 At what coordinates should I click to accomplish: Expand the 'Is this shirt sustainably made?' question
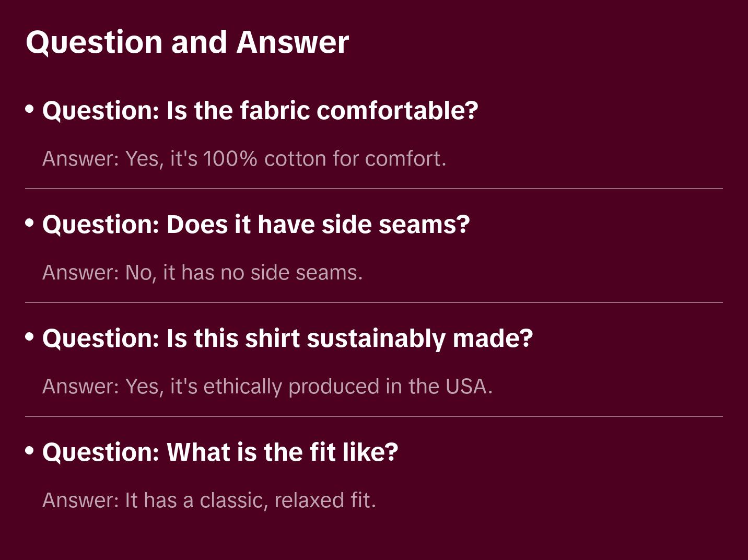click(287, 339)
